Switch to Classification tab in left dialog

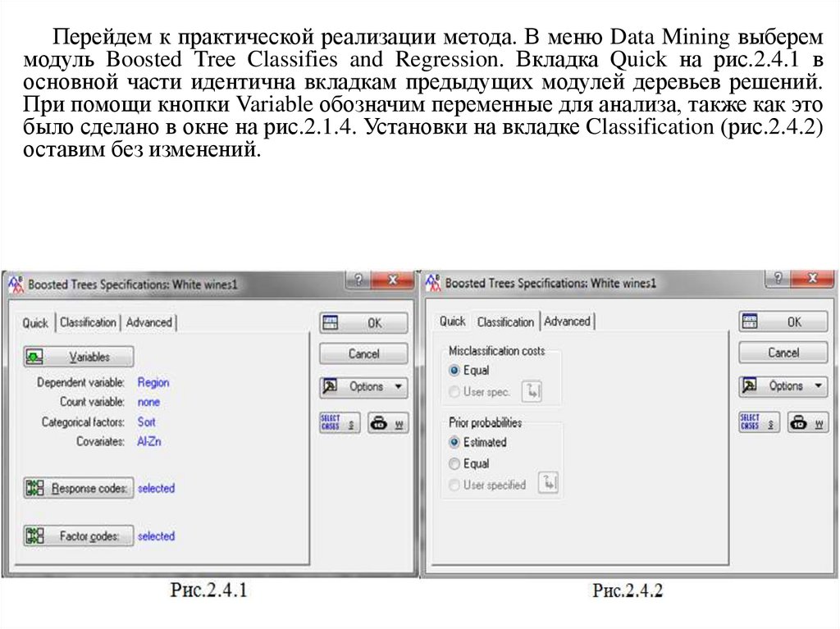tap(88, 322)
